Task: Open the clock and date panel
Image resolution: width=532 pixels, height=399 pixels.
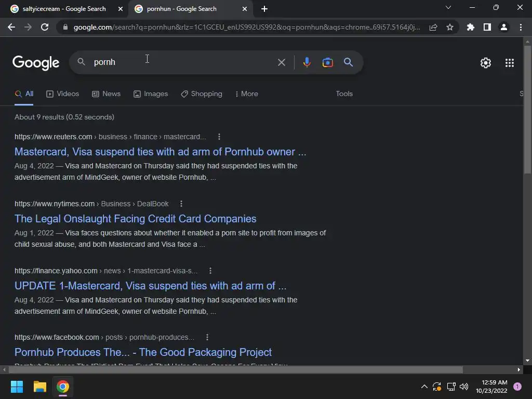Action: (491, 387)
